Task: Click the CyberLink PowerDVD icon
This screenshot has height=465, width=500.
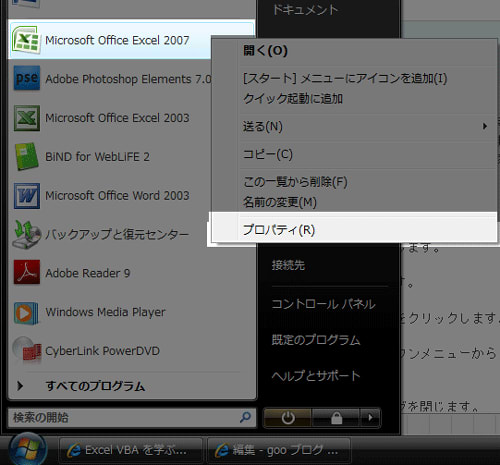Action: click(27, 350)
